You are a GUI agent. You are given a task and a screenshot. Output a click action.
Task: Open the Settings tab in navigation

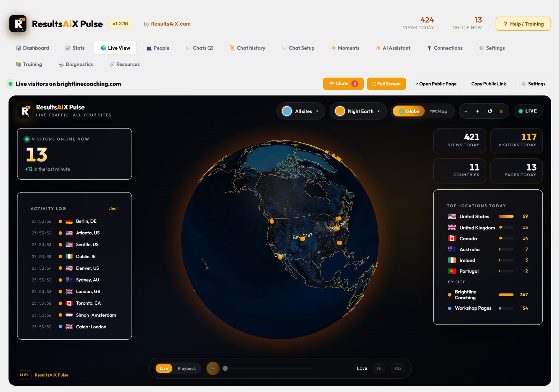492,48
